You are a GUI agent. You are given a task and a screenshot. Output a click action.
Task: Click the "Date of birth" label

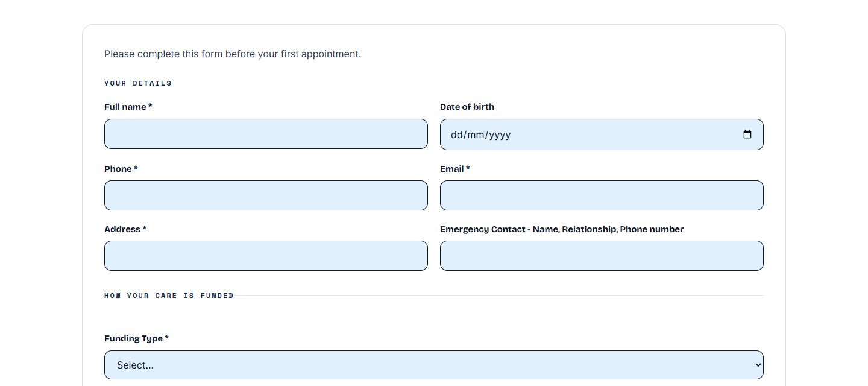467,107
